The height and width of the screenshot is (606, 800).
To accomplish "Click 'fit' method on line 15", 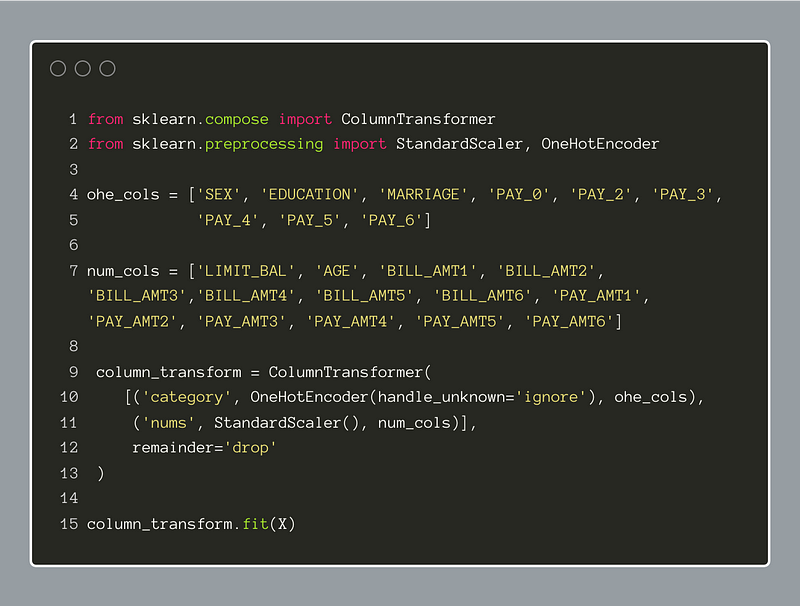I will pos(255,524).
